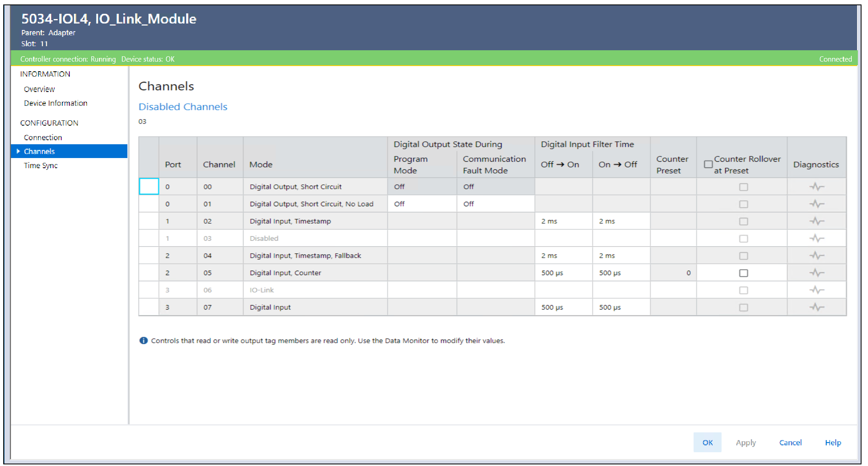This screenshot has height=466, width=868.
Task: Click On to Off '500 µs' for channel 05
Action: 621,273
